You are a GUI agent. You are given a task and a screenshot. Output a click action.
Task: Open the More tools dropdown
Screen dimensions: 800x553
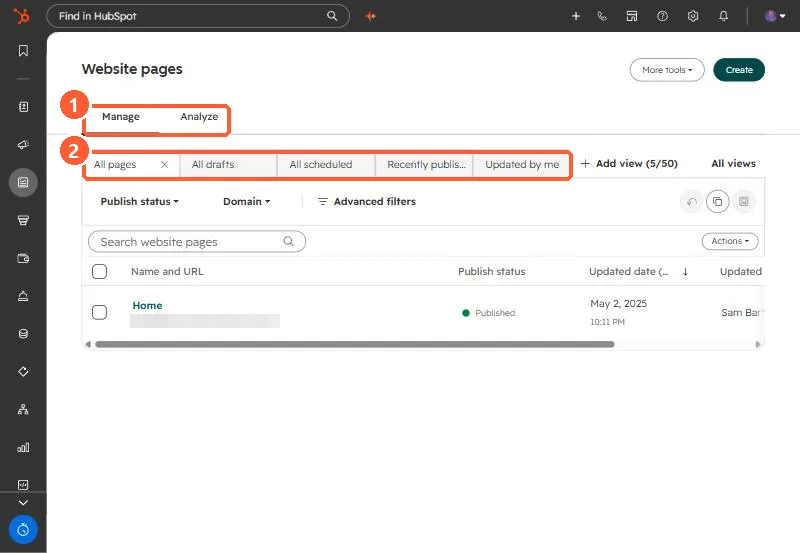[667, 70]
